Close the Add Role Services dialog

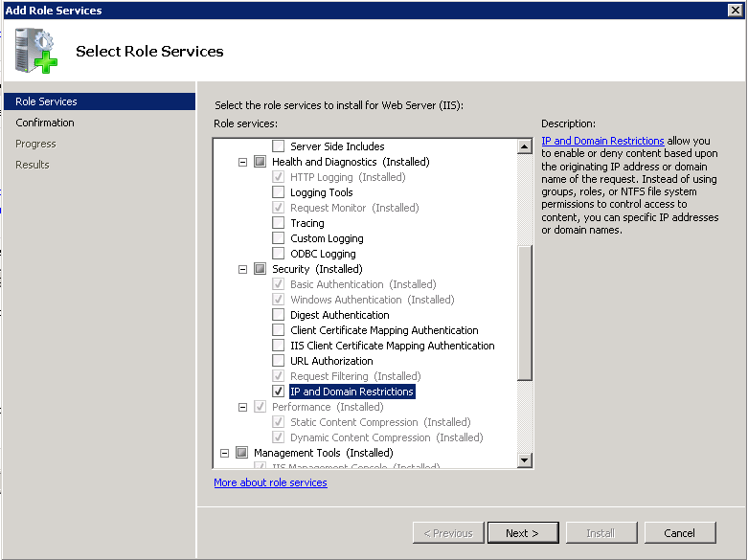coord(736,10)
